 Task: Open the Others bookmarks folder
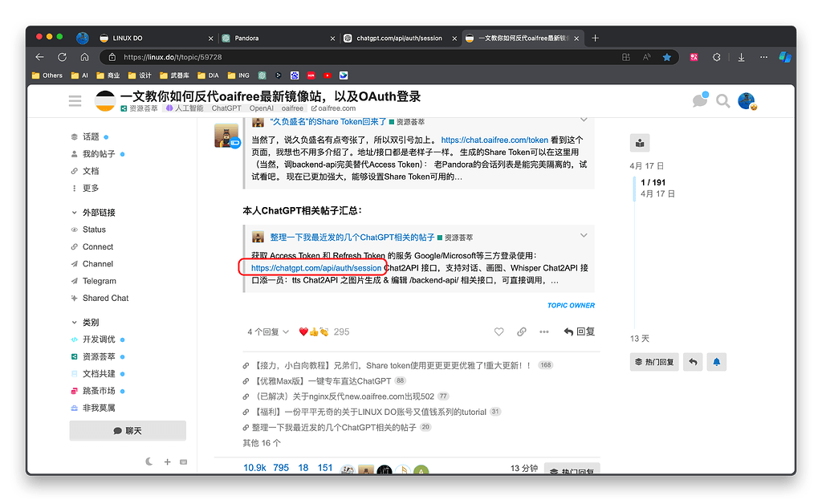pyautogui.click(x=47, y=75)
